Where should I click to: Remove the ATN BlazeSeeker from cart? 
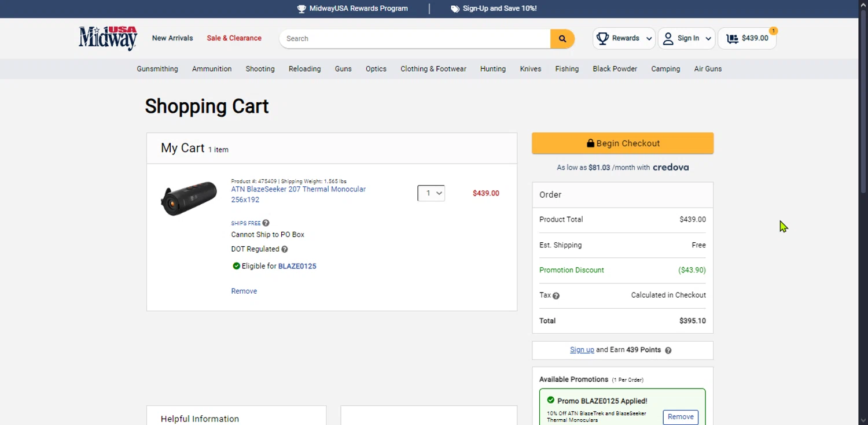pyautogui.click(x=244, y=291)
